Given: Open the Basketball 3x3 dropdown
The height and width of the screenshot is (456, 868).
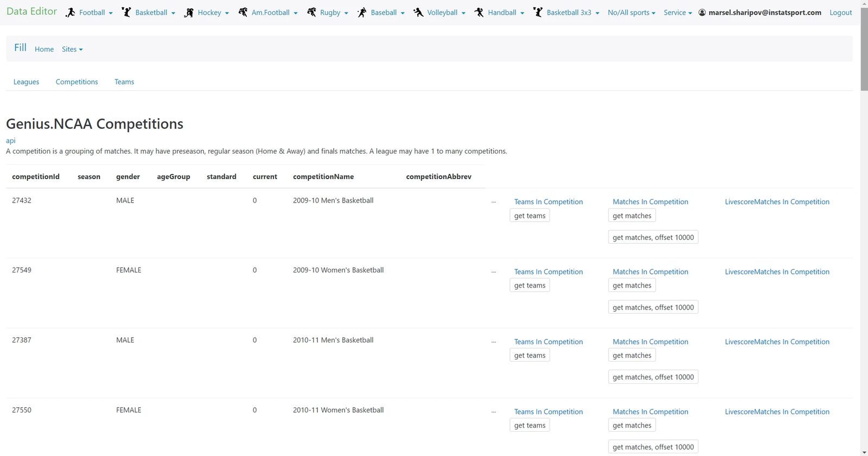Looking at the screenshot, I should (x=573, y=12).
